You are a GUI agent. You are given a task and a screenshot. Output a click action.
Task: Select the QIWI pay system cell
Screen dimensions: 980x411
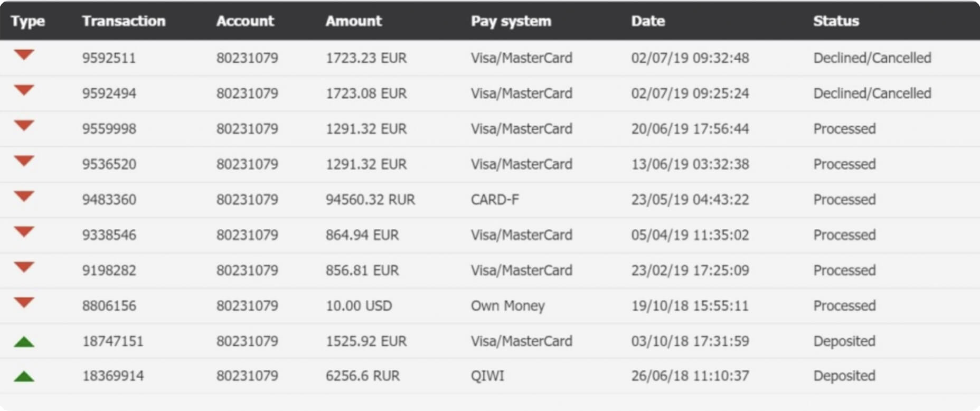coord(487,376)
